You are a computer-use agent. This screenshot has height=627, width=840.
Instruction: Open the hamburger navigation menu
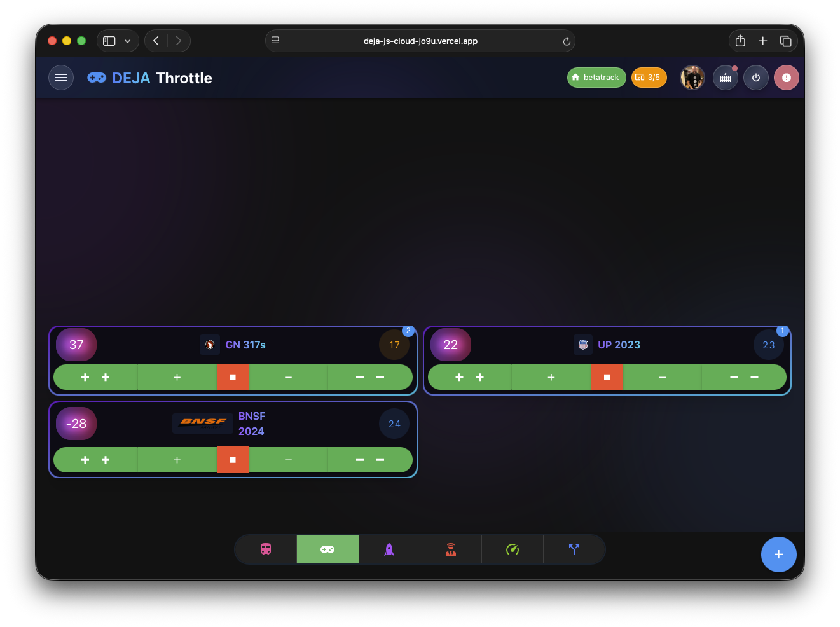coord(61,78)
